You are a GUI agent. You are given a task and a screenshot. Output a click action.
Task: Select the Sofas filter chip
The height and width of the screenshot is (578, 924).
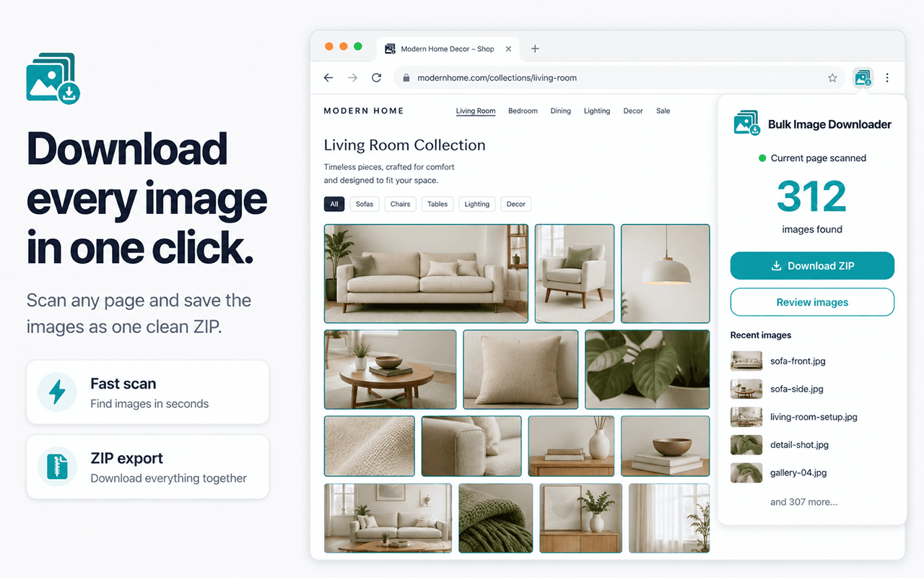pyautogui.click(x=365, y=204)
